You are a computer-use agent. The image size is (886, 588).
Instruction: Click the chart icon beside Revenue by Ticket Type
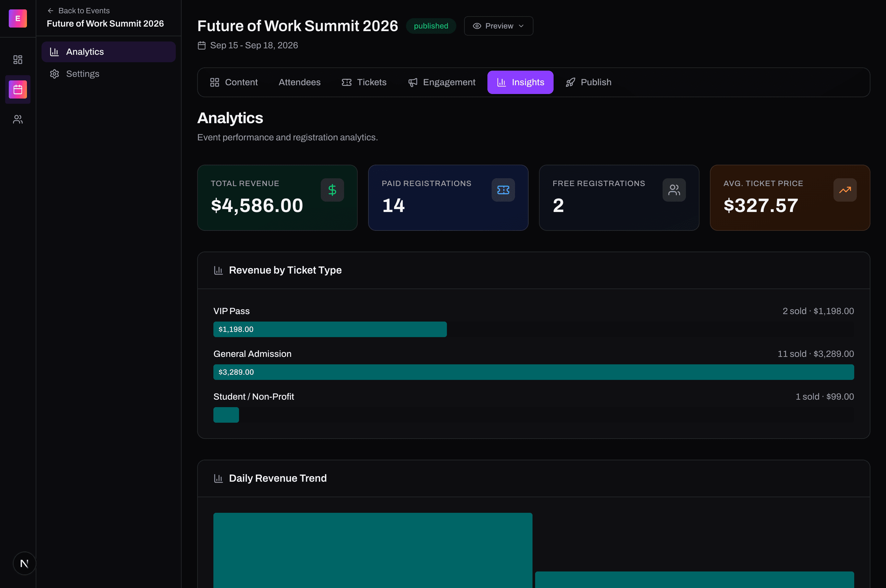tap(218, 270)
